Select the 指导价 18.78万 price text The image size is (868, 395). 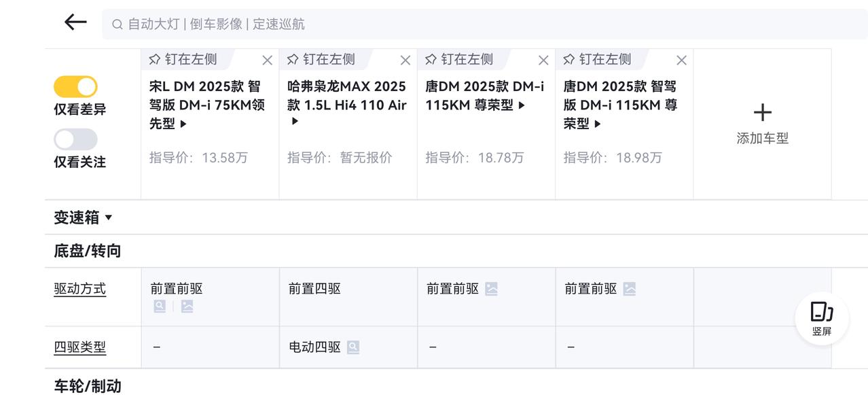pos(475,158)
